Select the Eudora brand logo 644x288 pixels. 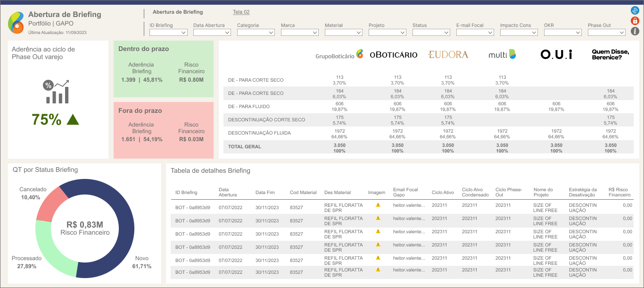point(448,55)
